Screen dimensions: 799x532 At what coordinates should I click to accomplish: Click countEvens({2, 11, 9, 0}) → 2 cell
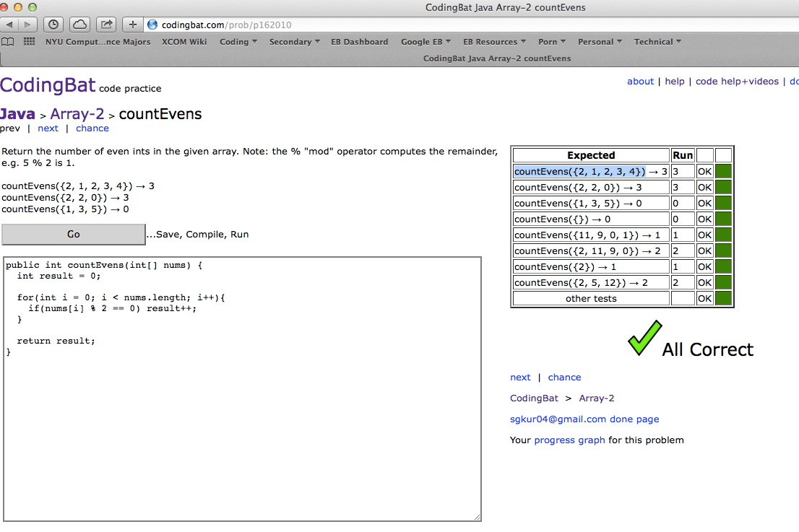[591, 250]
